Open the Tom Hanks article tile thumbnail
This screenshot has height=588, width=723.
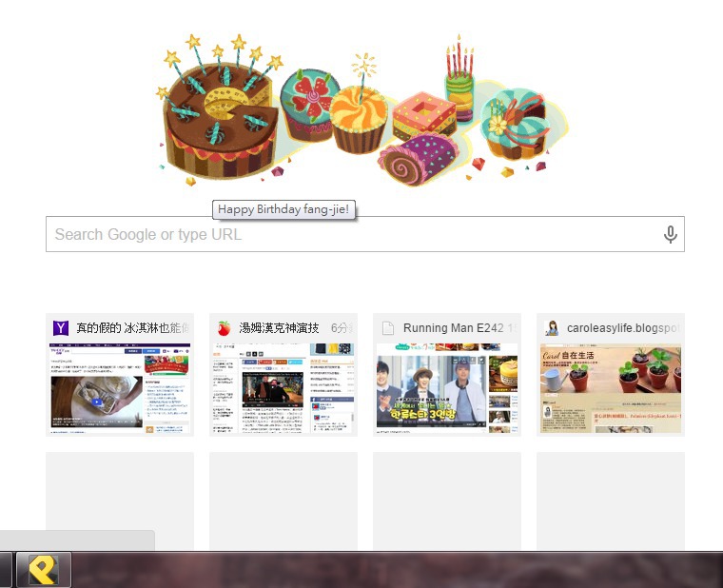tap(283, 388)
